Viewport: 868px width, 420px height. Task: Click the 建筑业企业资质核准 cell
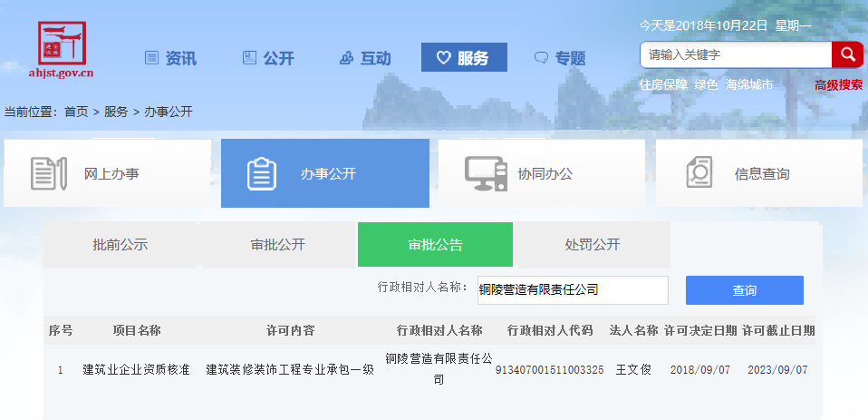click(136, 370)
